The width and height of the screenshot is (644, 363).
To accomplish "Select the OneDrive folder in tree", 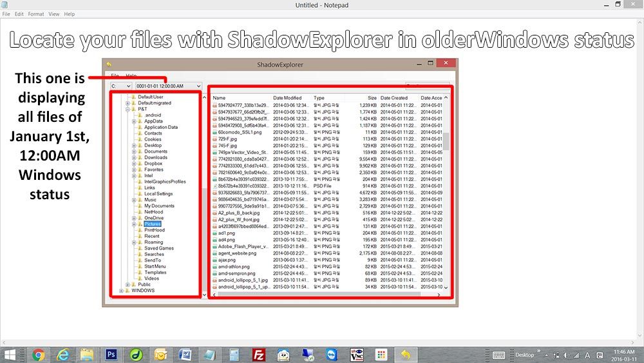I will (154, 218).
